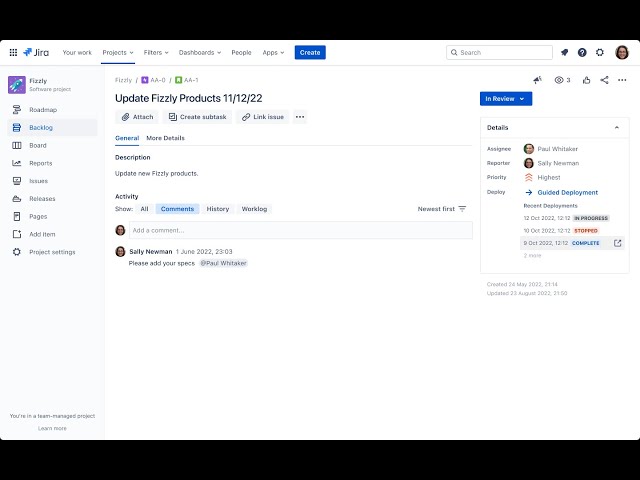
Task: Focus the Search input field
Action: coord(499,52)
